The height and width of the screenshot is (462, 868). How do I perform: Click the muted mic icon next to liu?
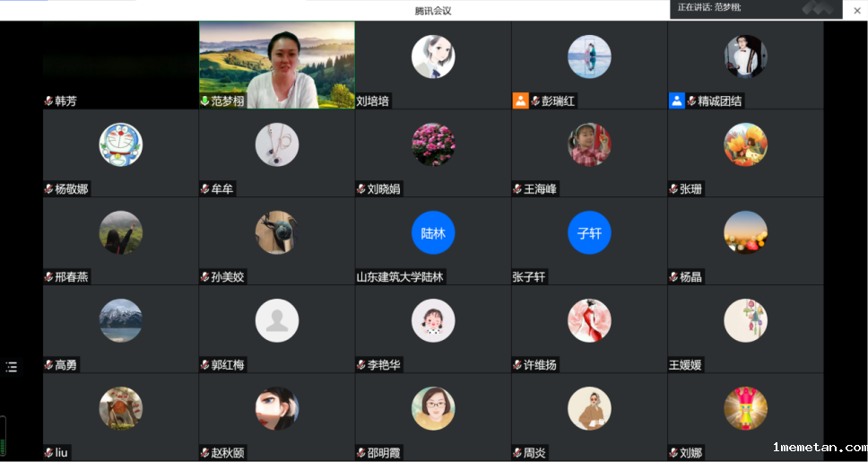(49, 453)
